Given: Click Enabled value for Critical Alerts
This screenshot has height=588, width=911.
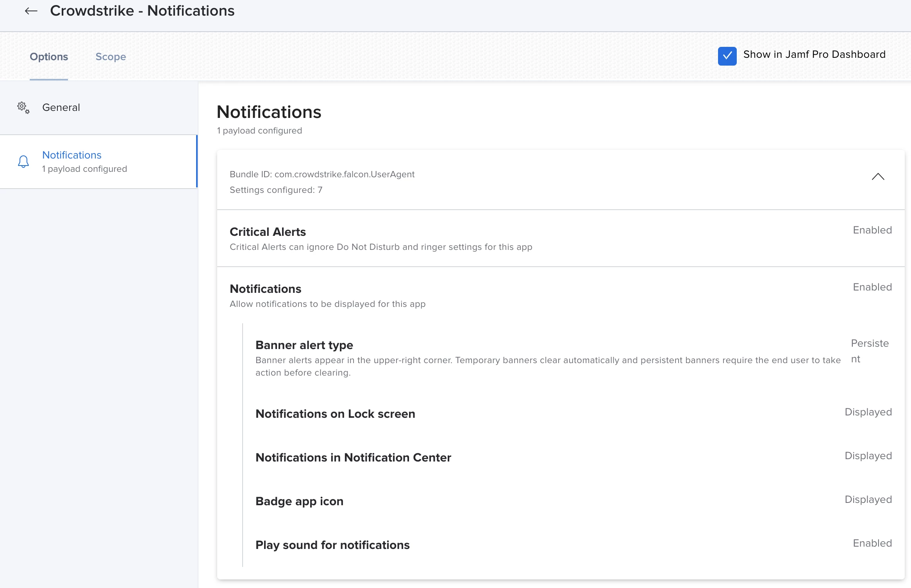Looking at the screenshot, I should 872,230.
